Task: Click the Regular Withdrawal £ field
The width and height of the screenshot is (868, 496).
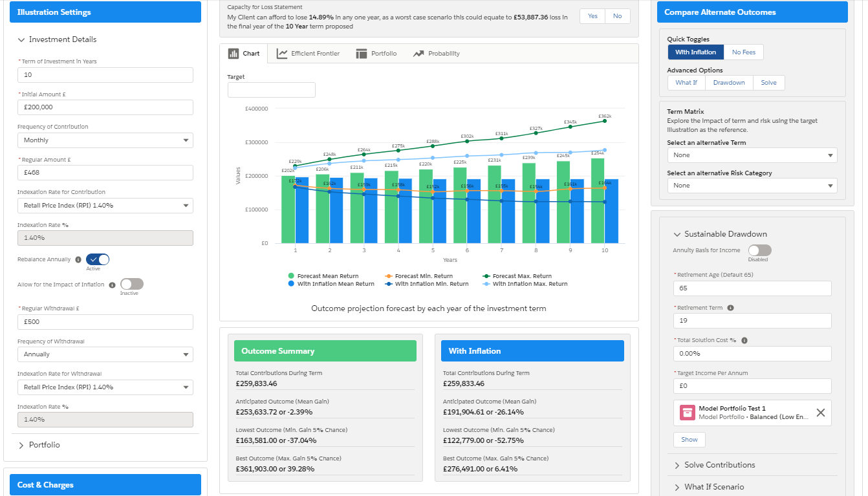Action: click(105, 322)
